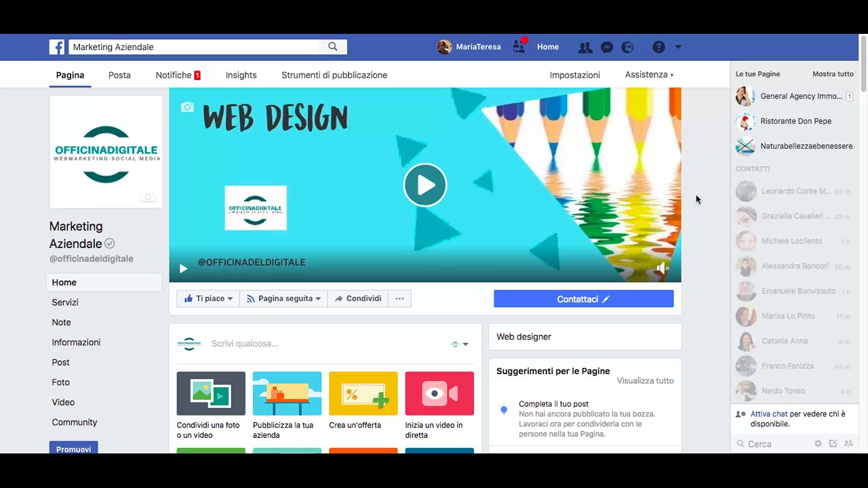868x488 pixels.
Task: Click camera icon on profile picture
Action: click(148, 197)
